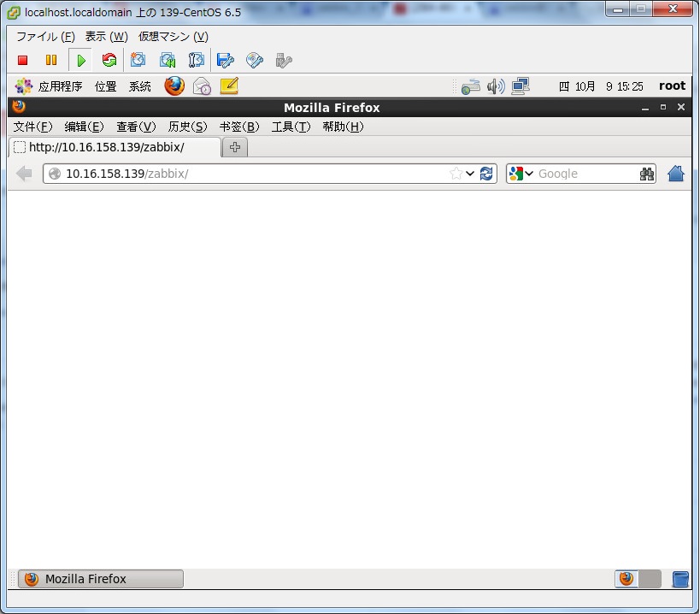This screenshot has width=700, height=614.
Task: Click the Firefox title bar window icon
Action: (19, 107)
